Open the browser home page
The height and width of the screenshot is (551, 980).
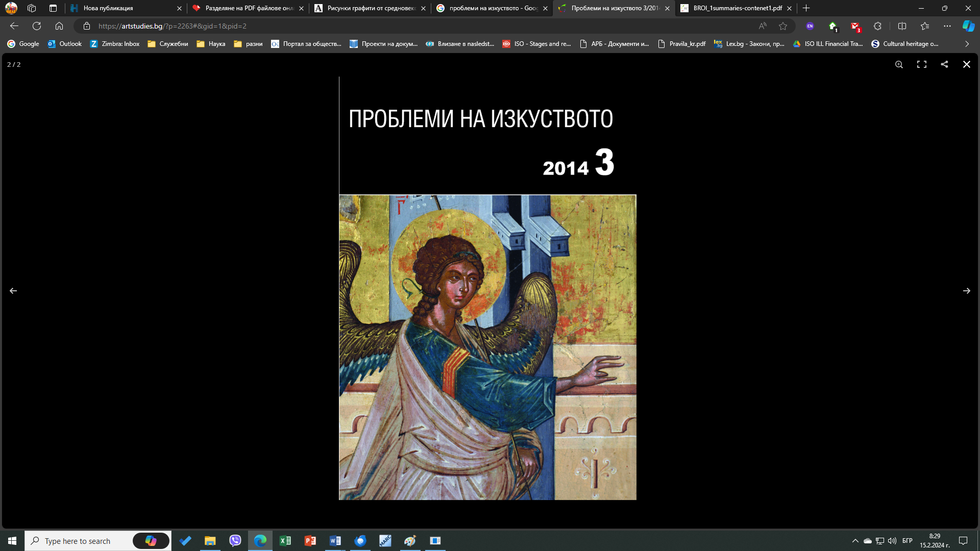coord(59,26)
